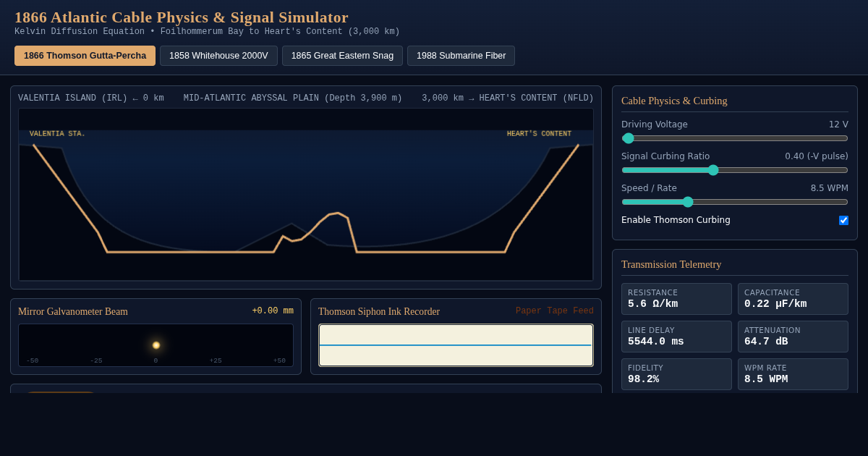The width and height of the screenshot is (868, 456).
Task: Click the Signal Curbing Ratio slider handle
Action: click(x=713, y=170)
